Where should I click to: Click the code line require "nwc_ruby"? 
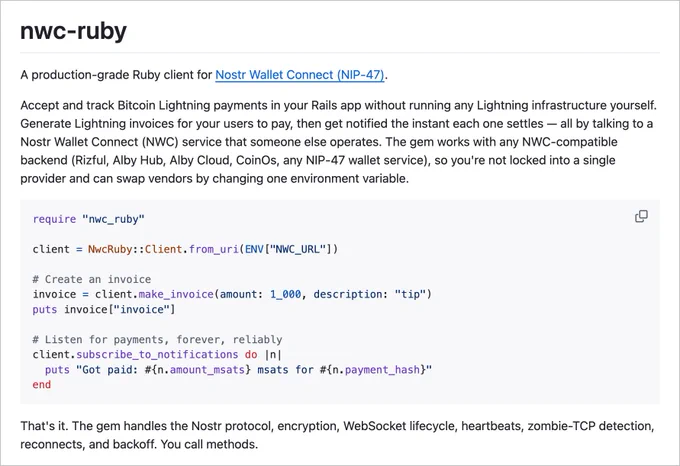88,219
